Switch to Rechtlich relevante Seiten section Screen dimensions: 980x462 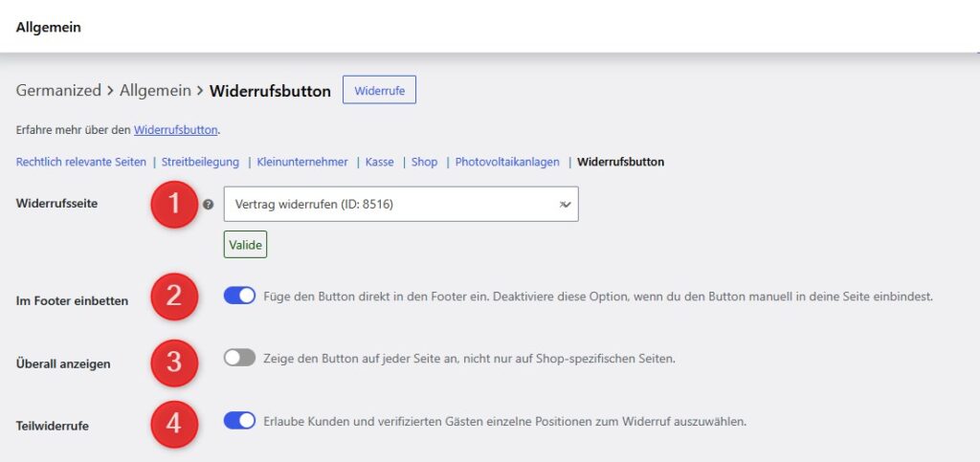tap(80, 162)
